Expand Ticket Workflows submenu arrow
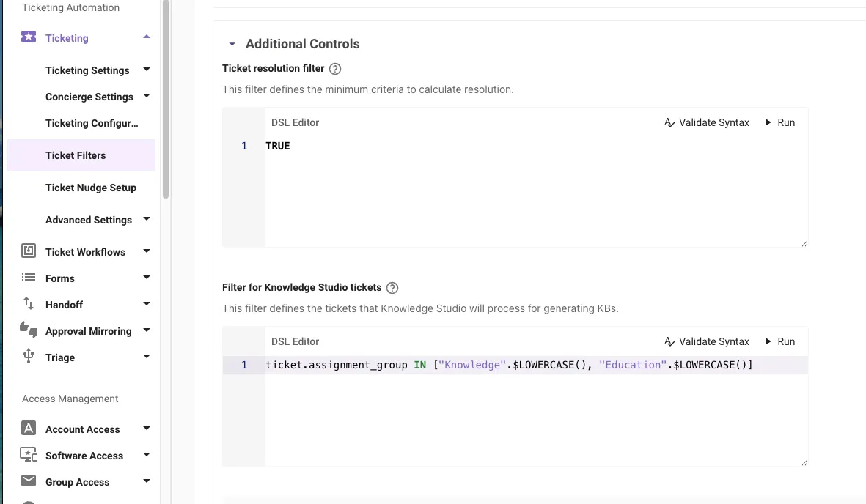This screenshot has width=866, height=504. click(x=147, y=251)
